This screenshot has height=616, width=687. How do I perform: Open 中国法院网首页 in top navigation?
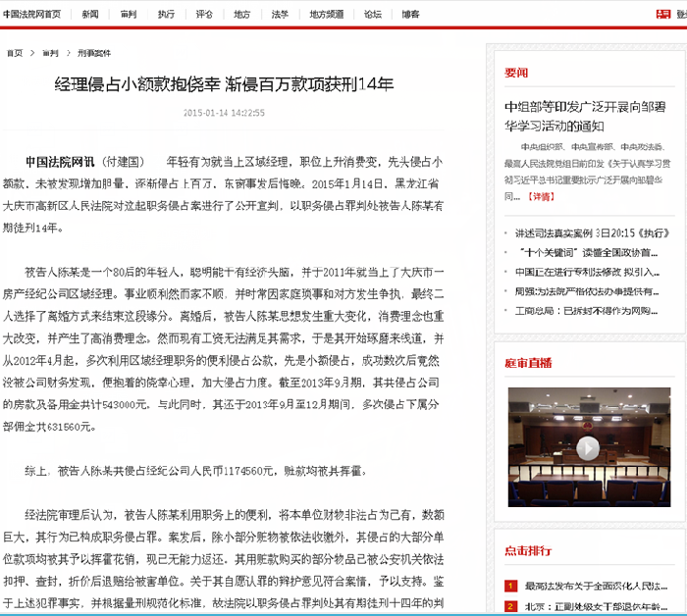coord(32,15)
